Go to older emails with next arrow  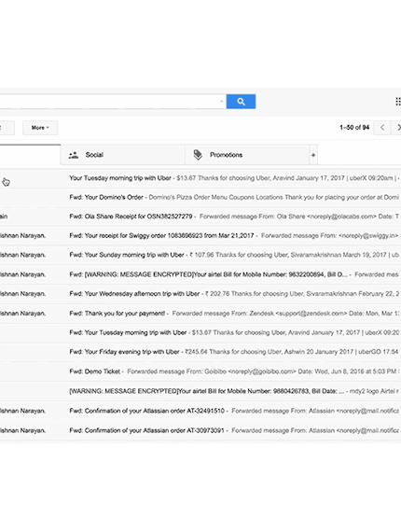pyautogui.click(x=397, y=128)
